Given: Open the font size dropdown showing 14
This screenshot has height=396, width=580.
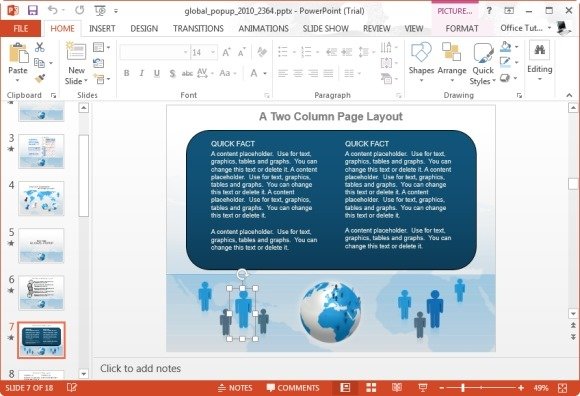Looking at the screenshot, I should (213, 53).
